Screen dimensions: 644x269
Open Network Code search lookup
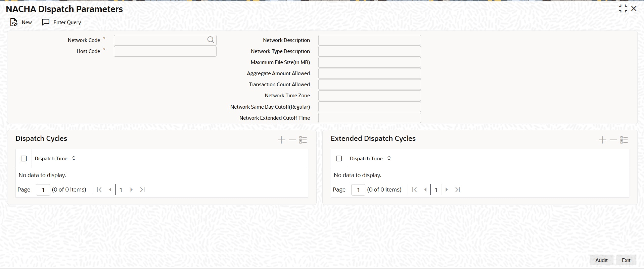[x=211, y=40]
